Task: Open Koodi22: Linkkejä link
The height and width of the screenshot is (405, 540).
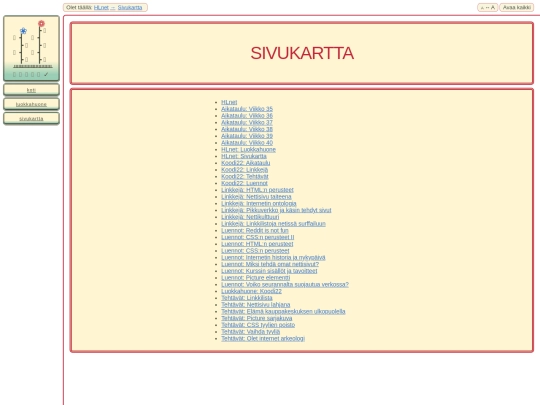Action: (245, 169)
